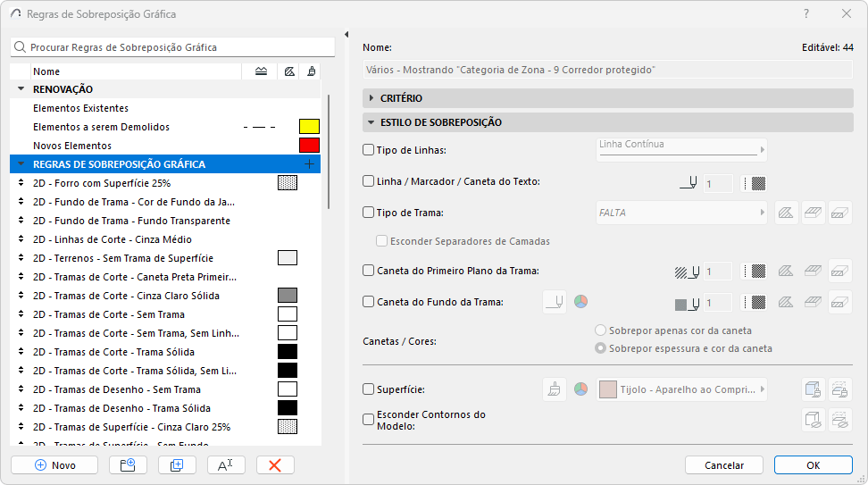Click the RGB color wheel icon in Superfície row
This screenshot has height=485, width=868.
point(580,389)
